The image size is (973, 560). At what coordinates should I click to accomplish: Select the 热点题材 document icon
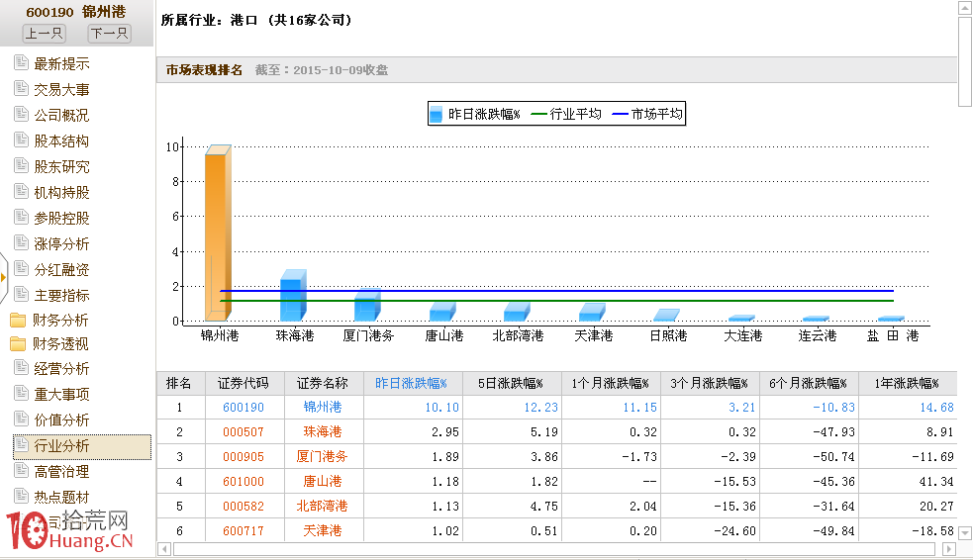(21, 496)
